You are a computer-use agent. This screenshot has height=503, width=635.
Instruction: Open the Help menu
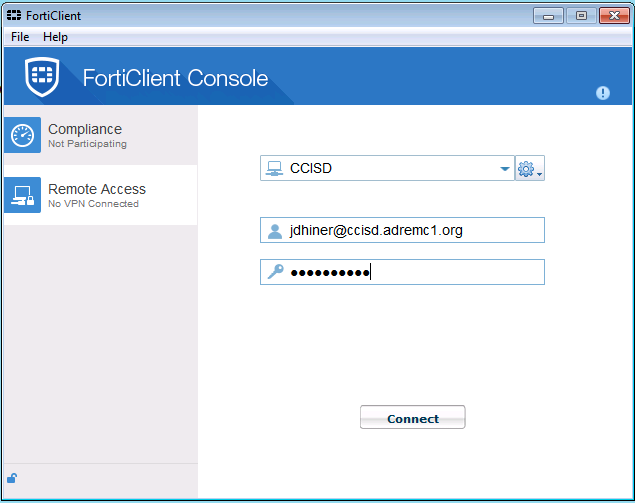[x=55, y=37]
